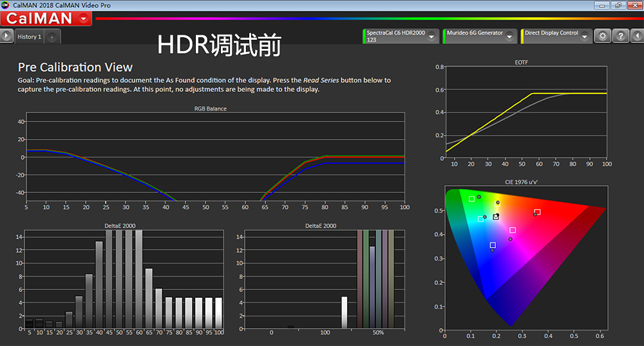Click the Pre Calibration View heading
The width and height of the screenshot is (644, 346).
click(x=75, y=68)
